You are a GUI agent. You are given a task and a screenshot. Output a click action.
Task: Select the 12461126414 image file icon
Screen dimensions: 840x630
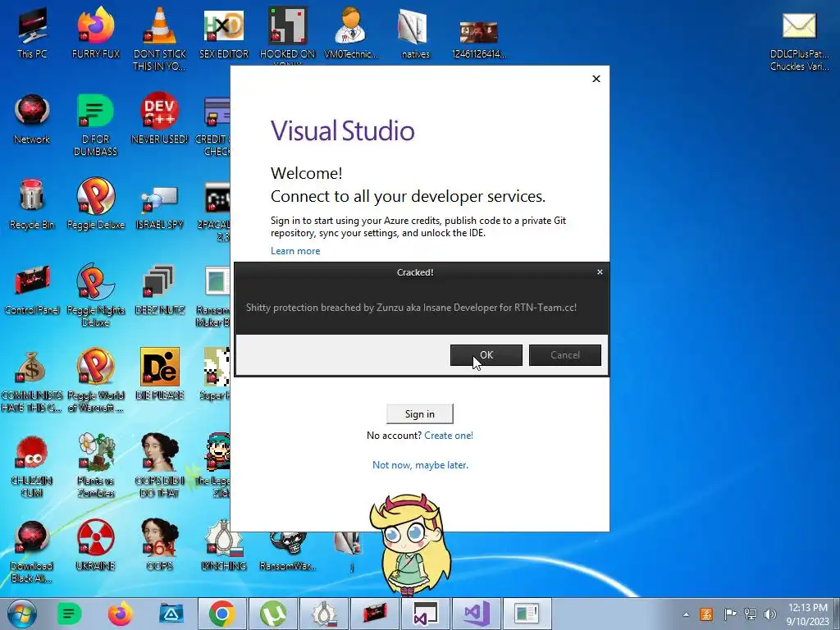[479, 39]
